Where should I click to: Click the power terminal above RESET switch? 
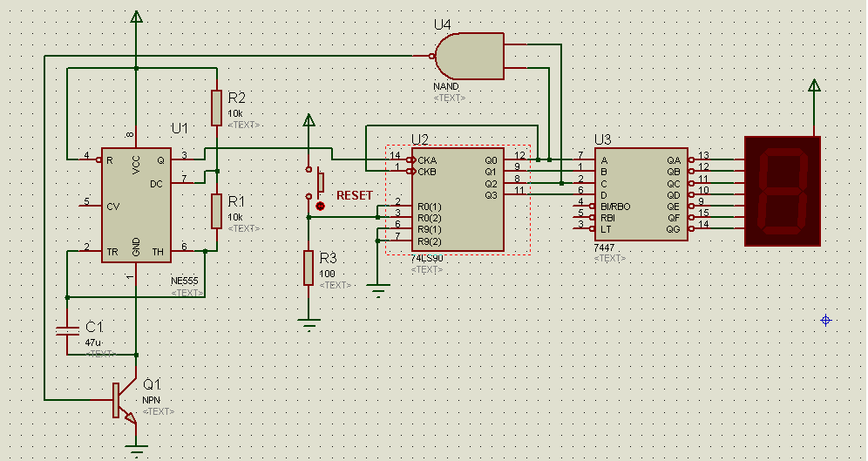pos(309,120)
